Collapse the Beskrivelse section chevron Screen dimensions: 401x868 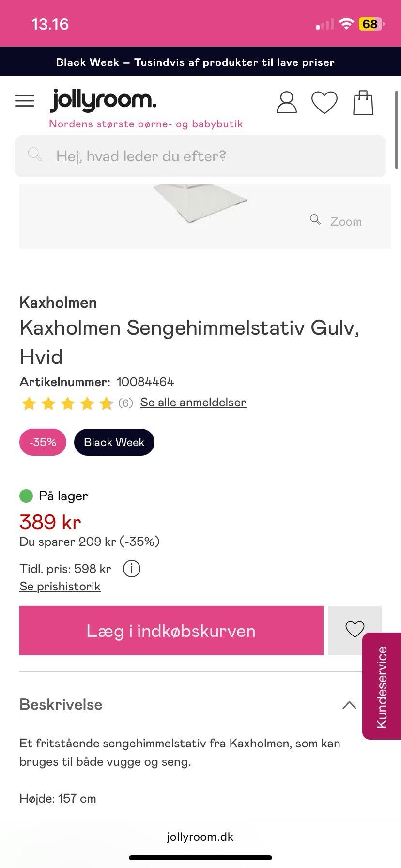coord(349,705)
